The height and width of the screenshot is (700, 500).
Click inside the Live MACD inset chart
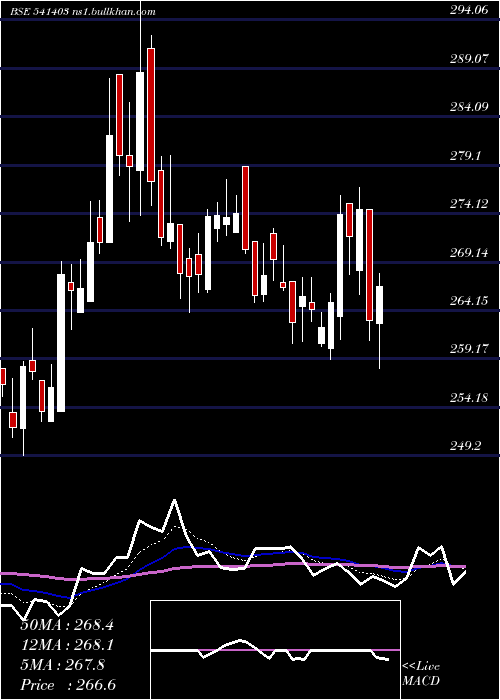click(x=275, y=650)
